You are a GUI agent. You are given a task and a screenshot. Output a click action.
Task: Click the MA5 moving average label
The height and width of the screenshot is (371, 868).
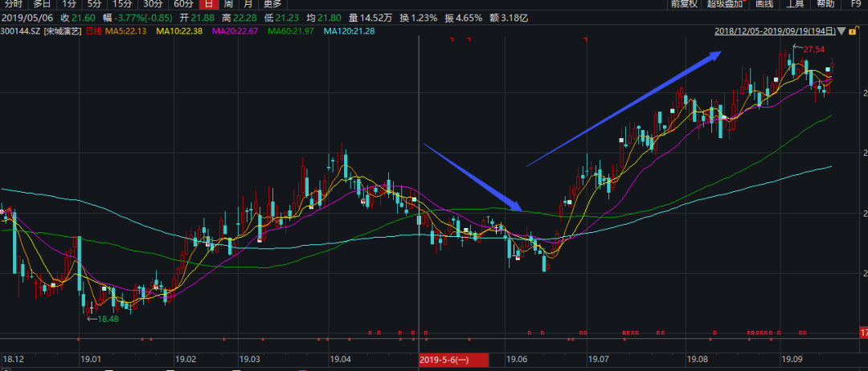click(126, 31)
